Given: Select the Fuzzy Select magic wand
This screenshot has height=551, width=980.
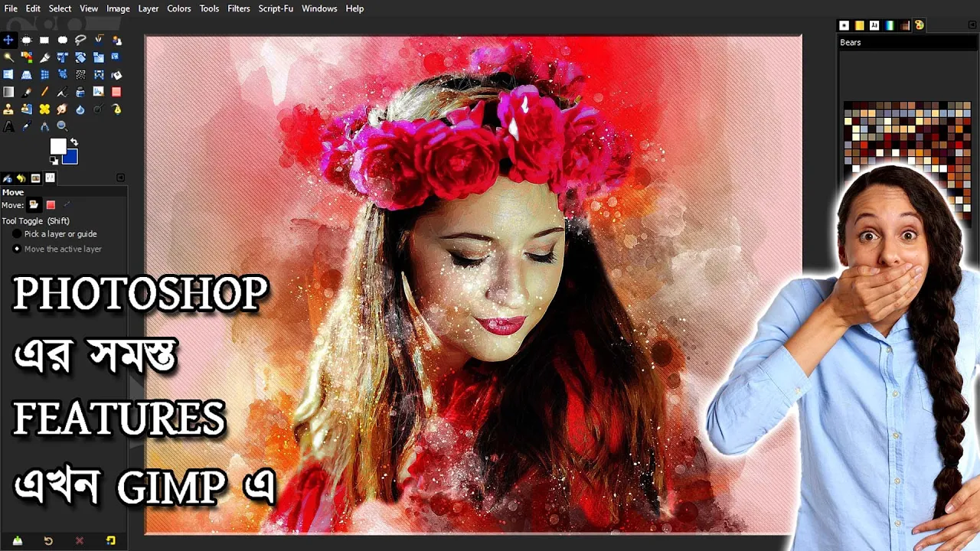Looking at the screenshot, I should (8, 57).
